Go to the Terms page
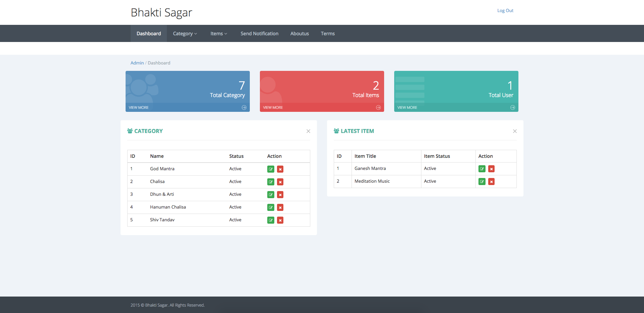 click(328, 34)
